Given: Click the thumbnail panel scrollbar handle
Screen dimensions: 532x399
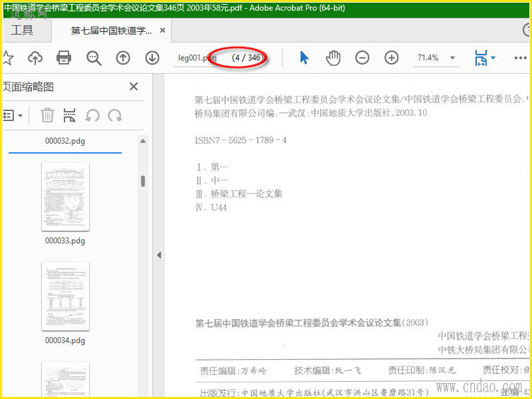Looking at the screenshot, I should [x=143, y=181].
